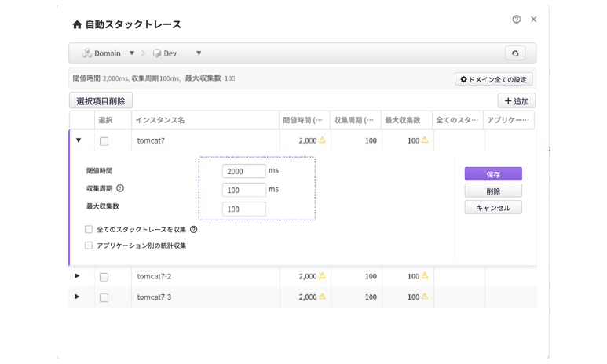The width and height of the screenshot is (607, 364).
Task: Enable アプリケーション別の統計収集 checkbox
Action: 89,246
